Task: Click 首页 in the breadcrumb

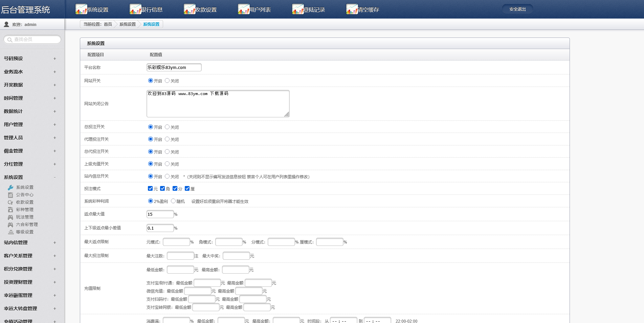Action: click(x=108, y=24)
